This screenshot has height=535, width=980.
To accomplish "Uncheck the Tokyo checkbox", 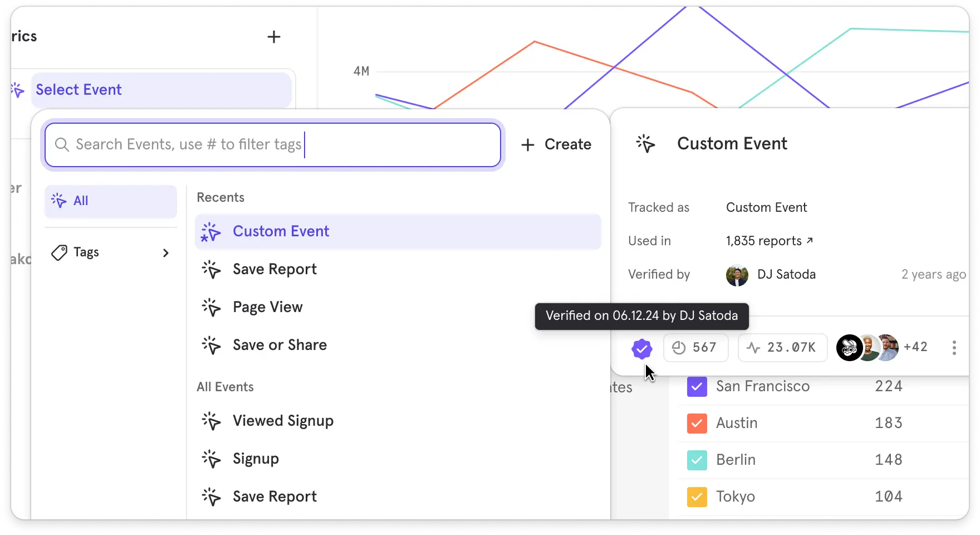I will coord(697,497).
